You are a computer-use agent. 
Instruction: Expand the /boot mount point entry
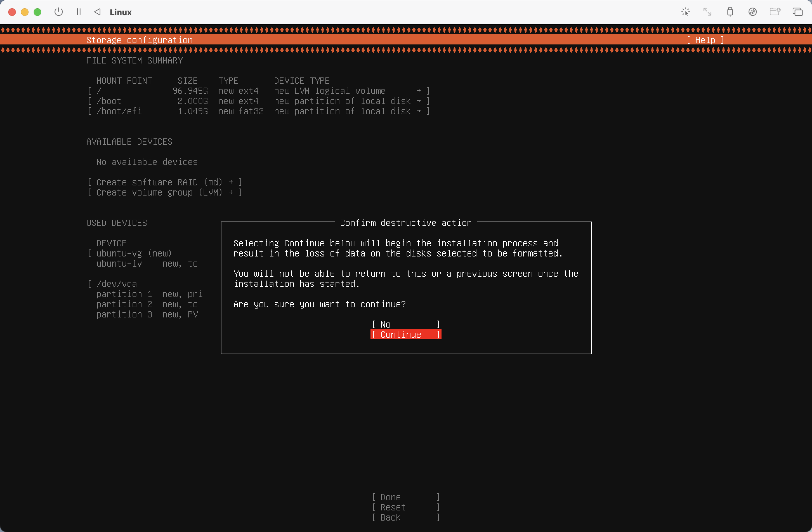point(258,101)
